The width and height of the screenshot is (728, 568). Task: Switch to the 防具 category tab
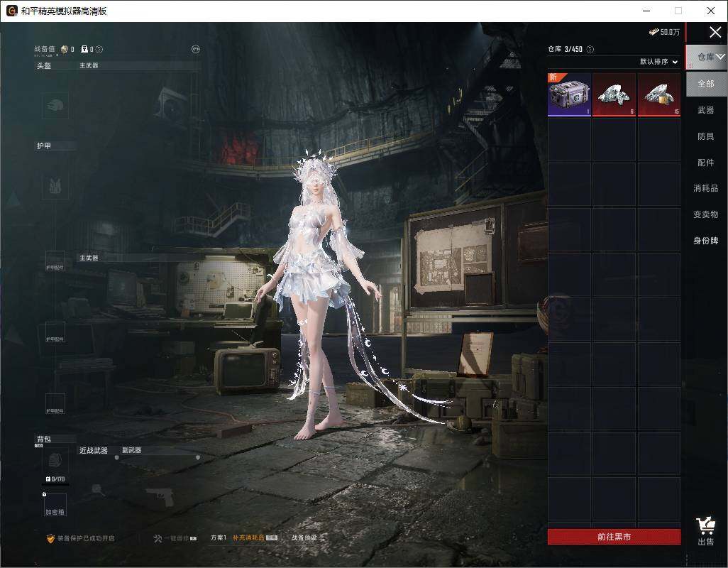click(706, 136)
